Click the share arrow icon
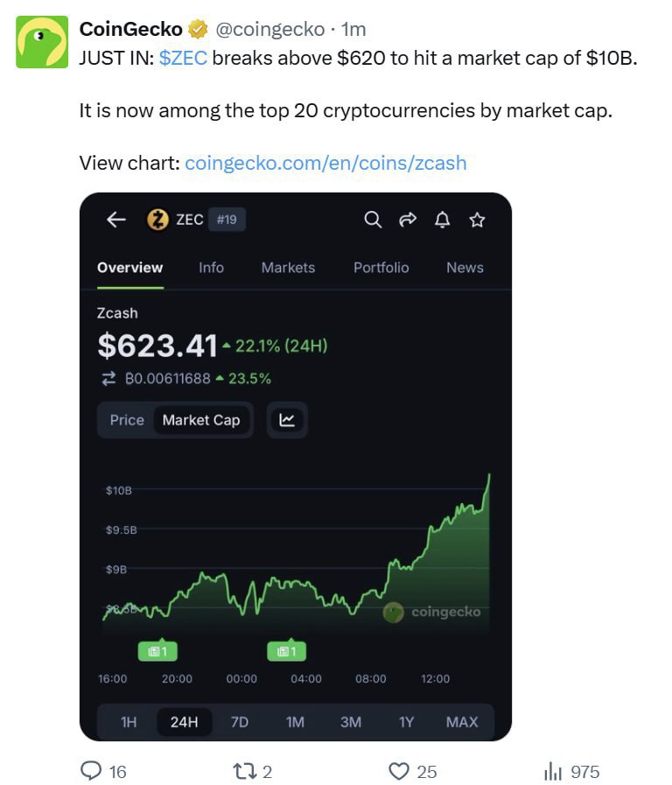Image resolution: width=672 pixels, height=785 pixels. (x=408, y=220)
